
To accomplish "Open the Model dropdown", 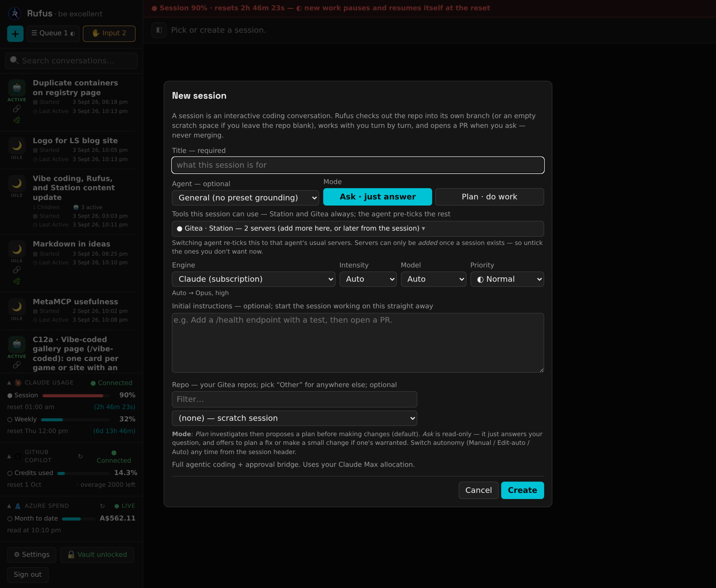I will (434, 279).
